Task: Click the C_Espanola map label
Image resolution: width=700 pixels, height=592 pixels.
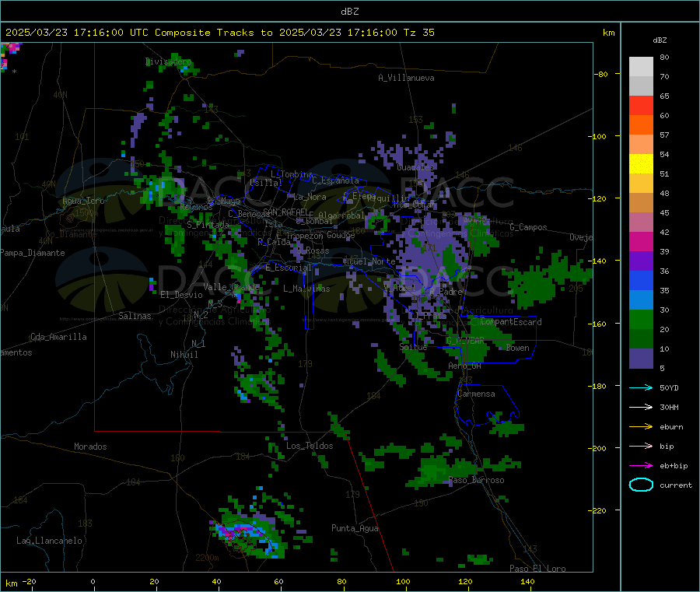Action: (x=335, y=180)
